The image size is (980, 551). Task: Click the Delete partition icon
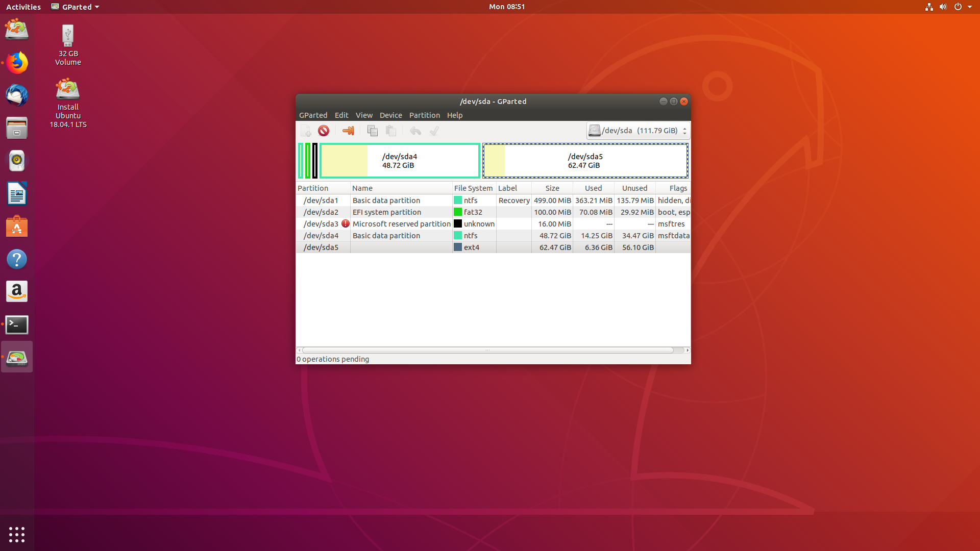click(x=323, y=131)
